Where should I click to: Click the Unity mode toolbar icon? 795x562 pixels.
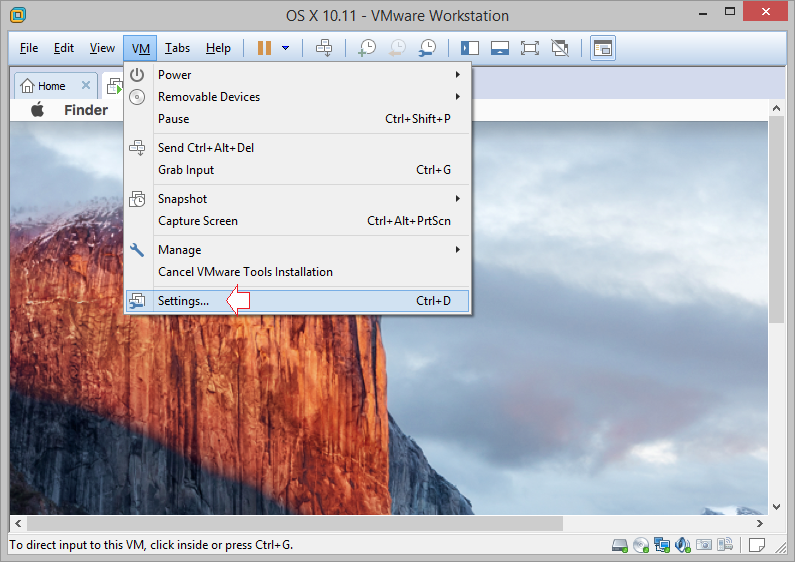coord(560,48)
